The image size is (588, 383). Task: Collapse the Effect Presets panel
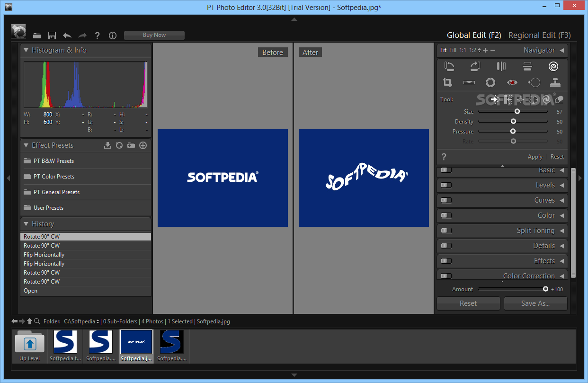point(26,145)
